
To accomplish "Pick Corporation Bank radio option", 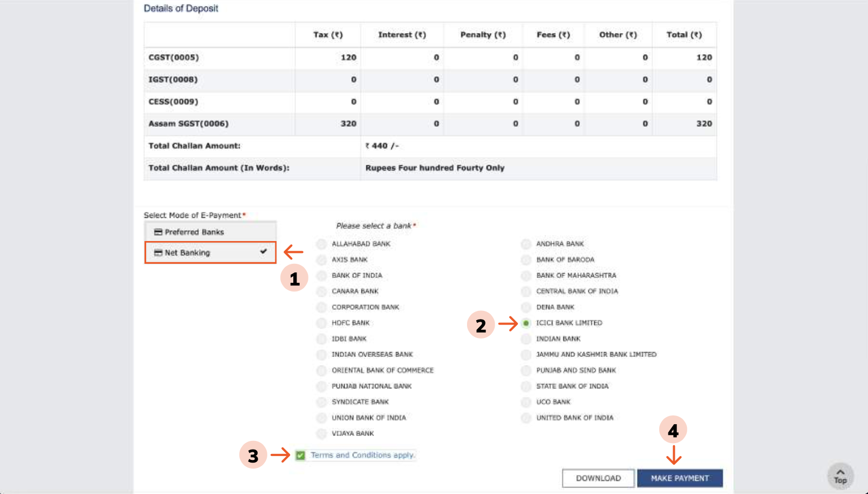I will click(321, 307).
